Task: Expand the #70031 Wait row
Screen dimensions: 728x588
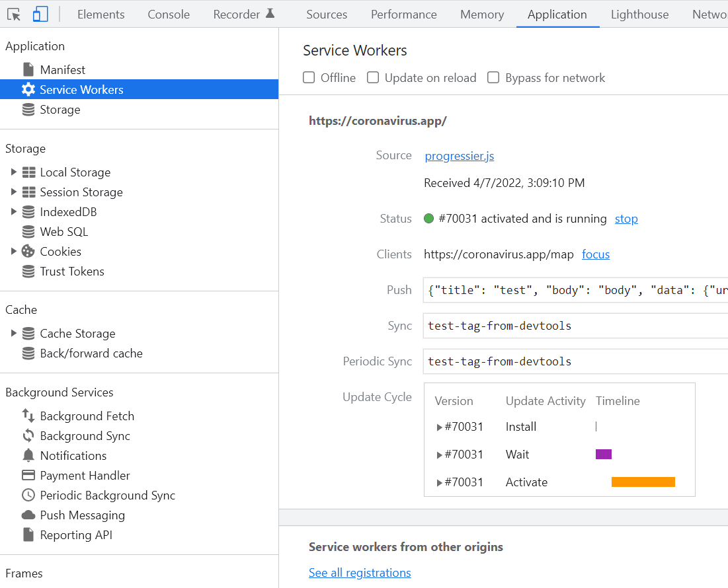Action: (439, 455)
